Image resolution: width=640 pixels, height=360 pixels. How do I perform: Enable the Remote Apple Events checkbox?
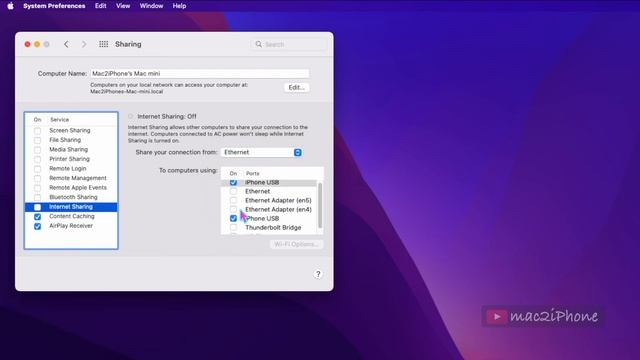click(x=38, y=188)
